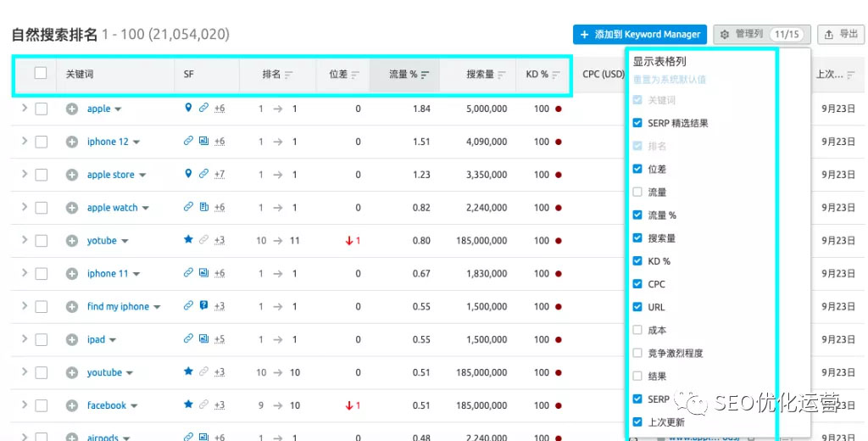This screenshot has height=441, width=868.
Task: Click sort icon in 排名 column header
Action: (289, 75)
